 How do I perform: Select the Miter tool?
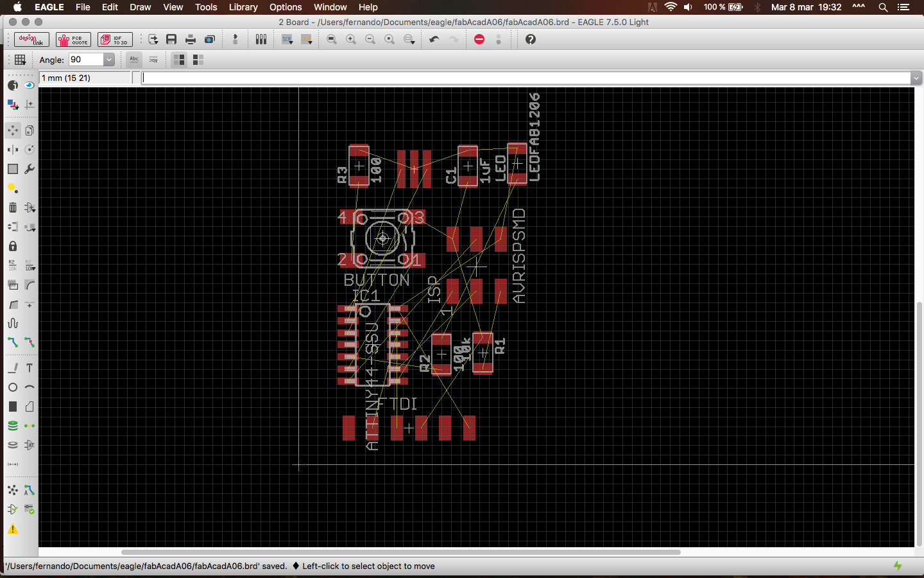pos(30,285)
